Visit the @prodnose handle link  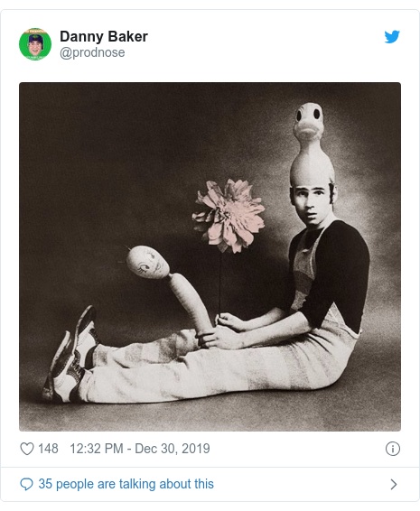(x=92, y=52)
